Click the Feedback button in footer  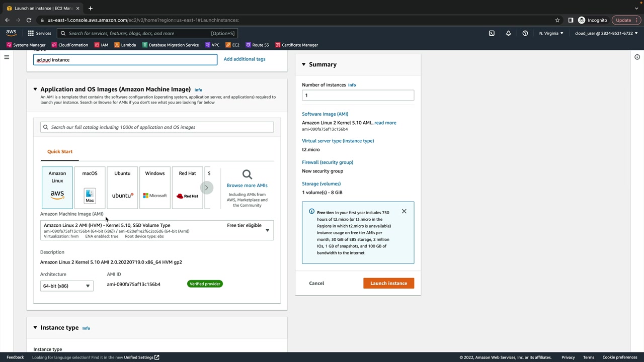(15, 357)
